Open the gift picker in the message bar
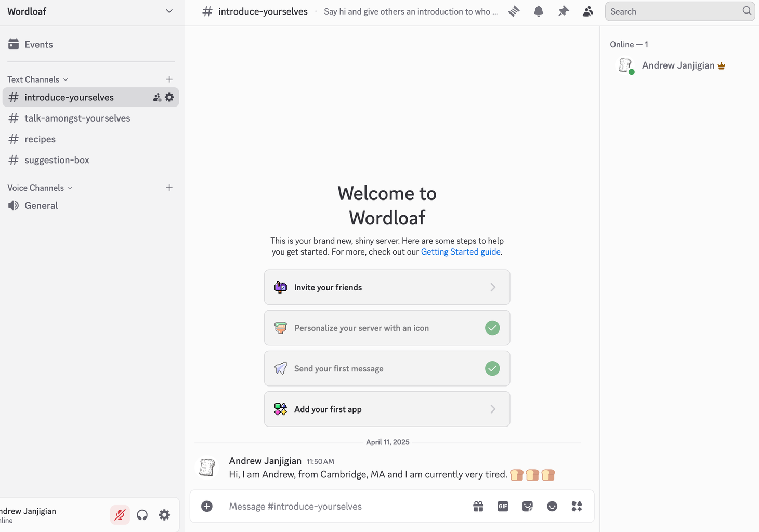The image size is (759, 532). pos(478,506)
